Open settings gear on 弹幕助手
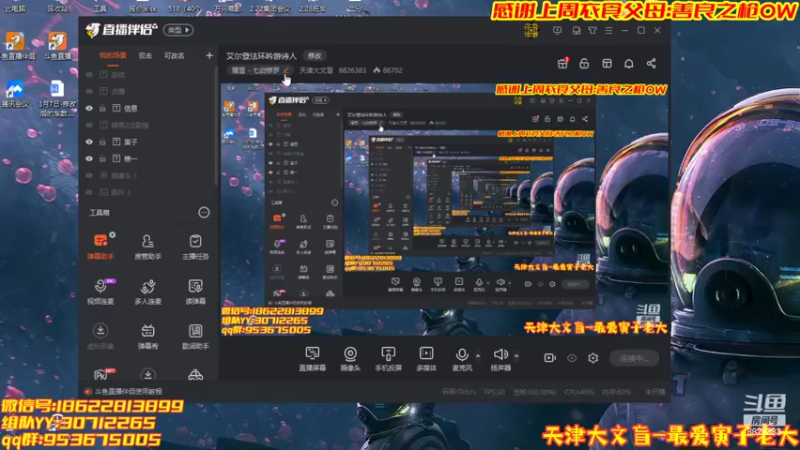Screen dimensions: 800x450 (x=112, y=235)
